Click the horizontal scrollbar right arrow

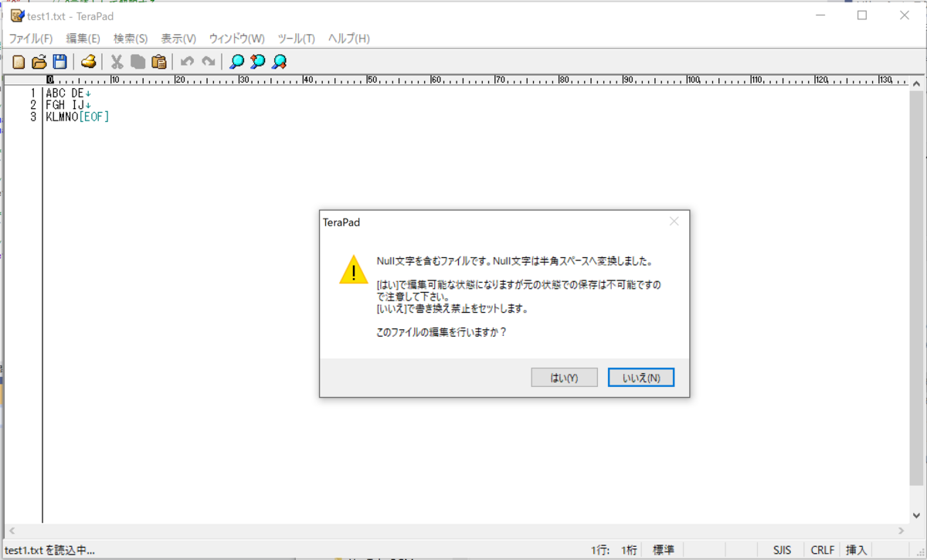901,531
